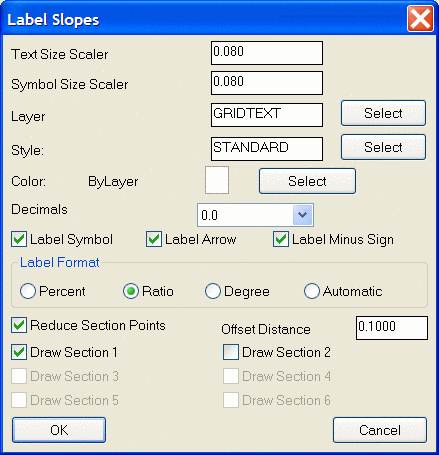Click the Select button beside Style

(383, 147)
